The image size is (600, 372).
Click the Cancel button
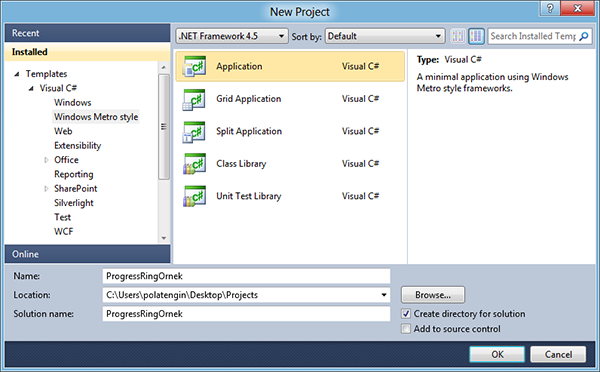(x=558, y=354)
